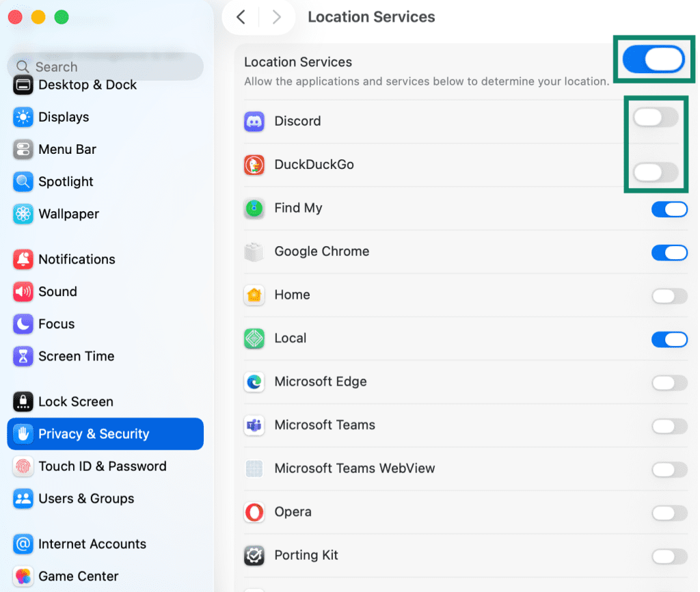Go forward with the right chevron button

tap(277, 17)
